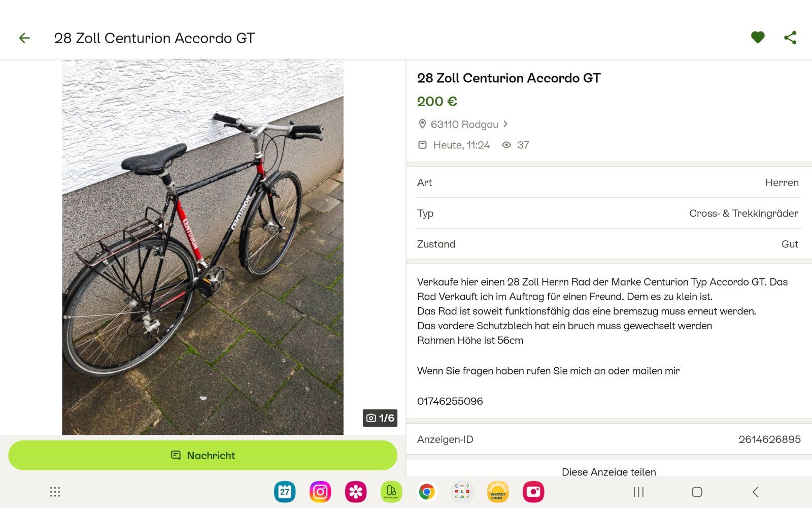Click the location pin icon
The image size is (812, 508).
[x=422, y=124]
